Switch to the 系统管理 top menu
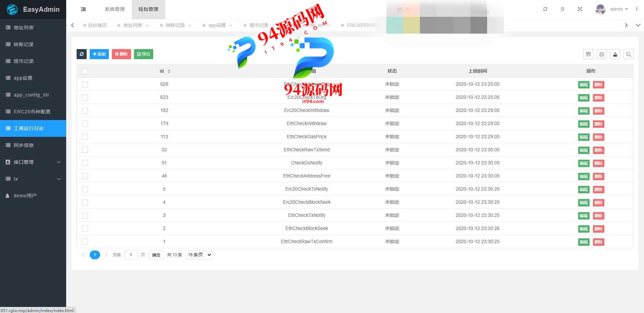 pos(115,9)
